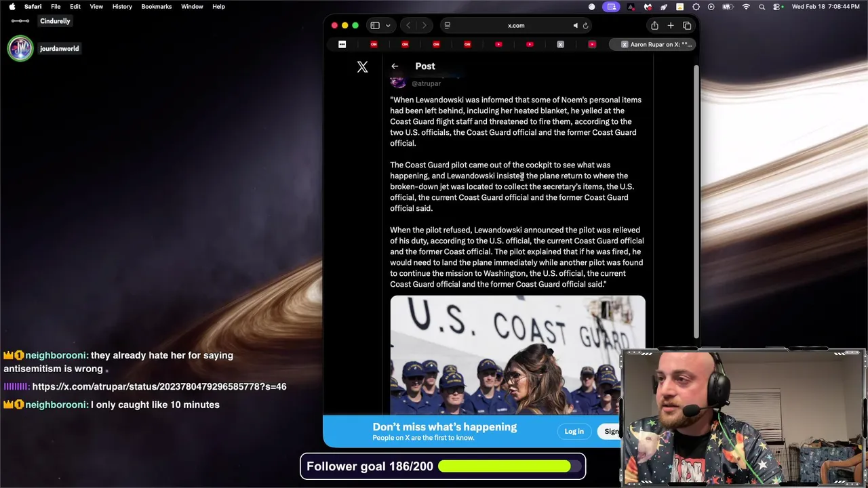This screenshot has width=868, height=488.
Task: Go forward with Safari's forward arrow
Action: click(425, 26)
